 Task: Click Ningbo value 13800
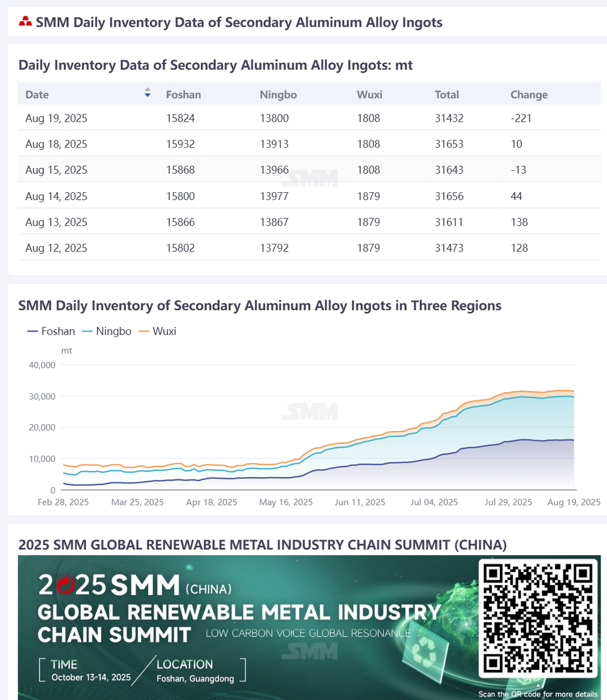coord(274,118)
